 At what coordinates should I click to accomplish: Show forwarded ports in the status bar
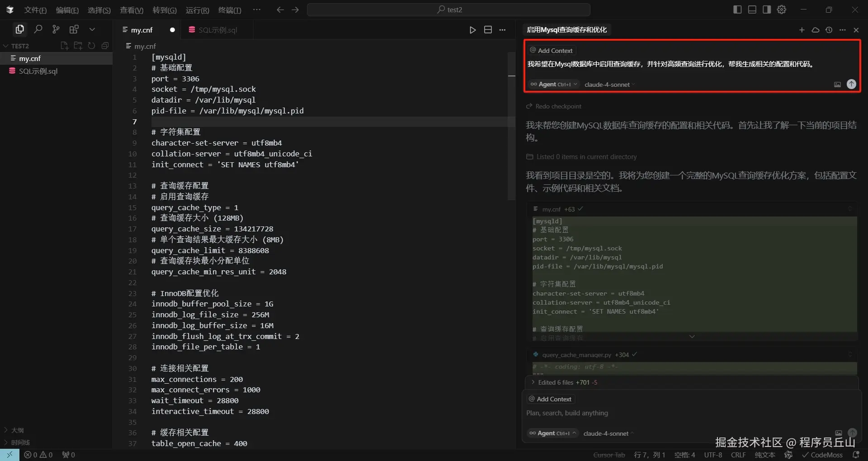(69, 455)
